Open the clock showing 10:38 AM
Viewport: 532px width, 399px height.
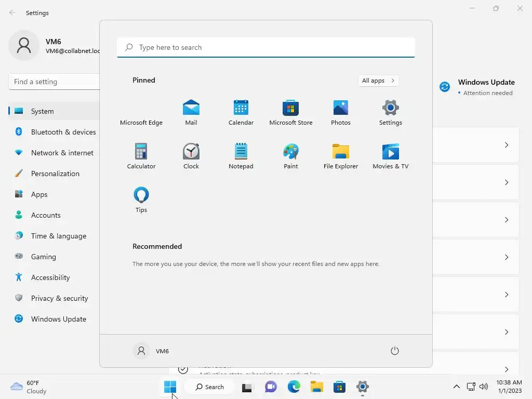click(509, 387)
